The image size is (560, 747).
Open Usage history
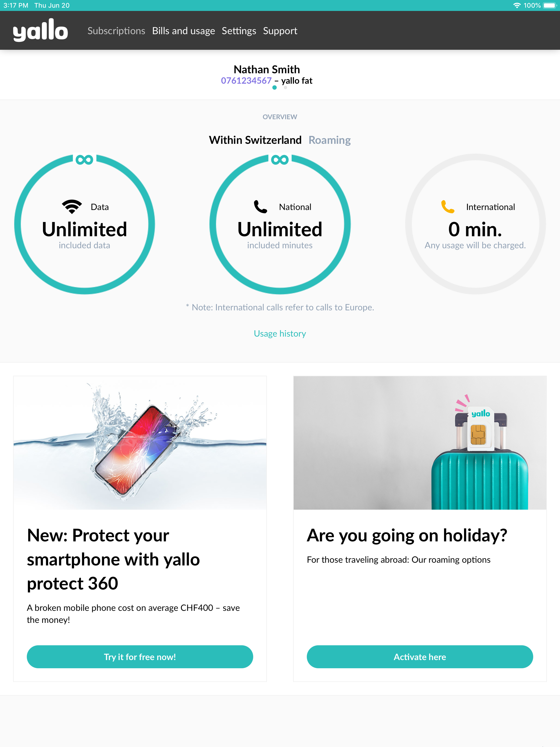280,333
